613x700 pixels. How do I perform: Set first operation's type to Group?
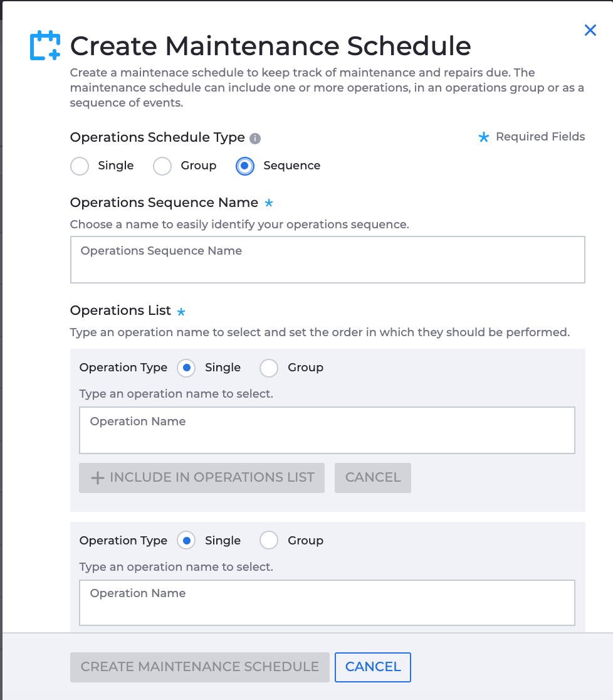[269, 368]
